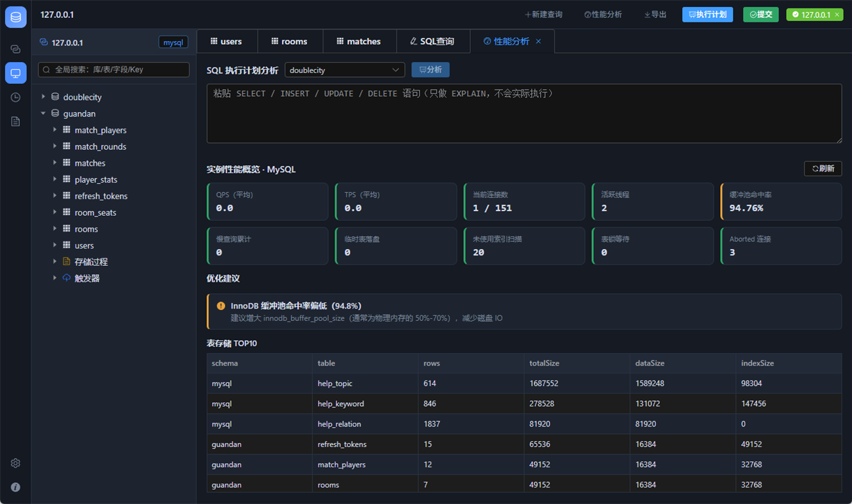Click the search magnifier icon
This screenshot has height=504, width=852.
pyautogui.click(x=47, y=69)
